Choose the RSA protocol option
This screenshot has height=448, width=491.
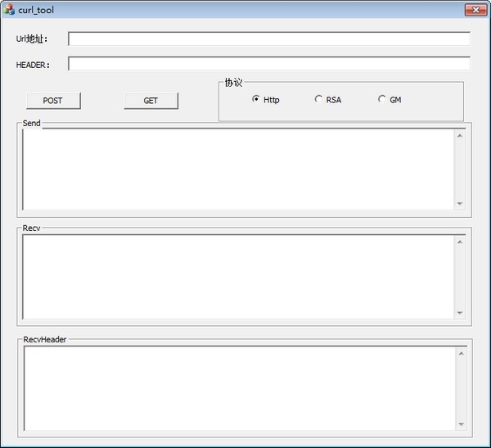coord(318,99)
